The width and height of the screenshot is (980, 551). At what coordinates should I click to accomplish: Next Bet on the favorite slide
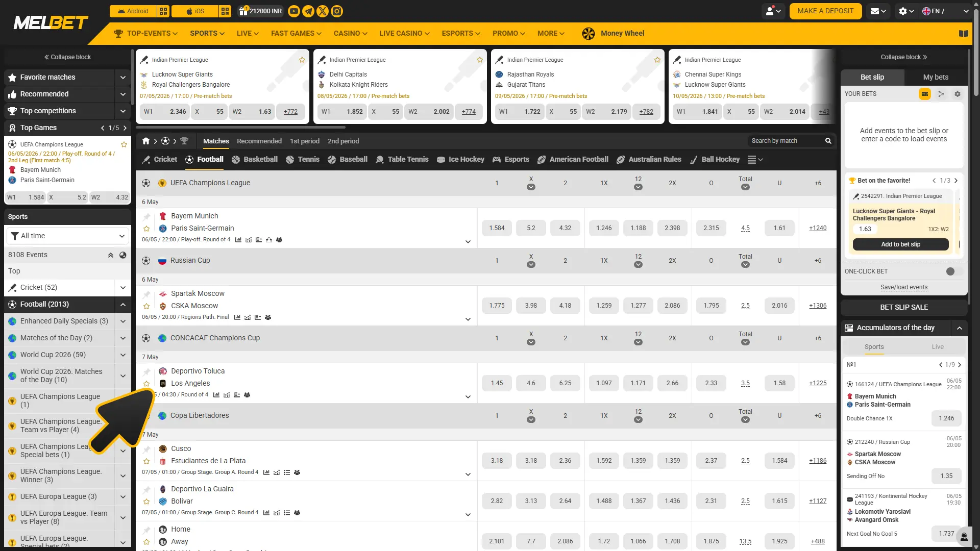click(x=956, y=181)
